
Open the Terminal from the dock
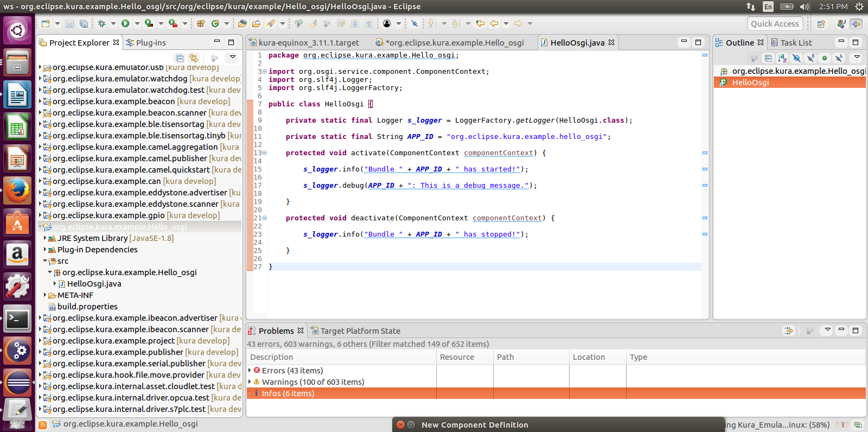tap(17, 319)
